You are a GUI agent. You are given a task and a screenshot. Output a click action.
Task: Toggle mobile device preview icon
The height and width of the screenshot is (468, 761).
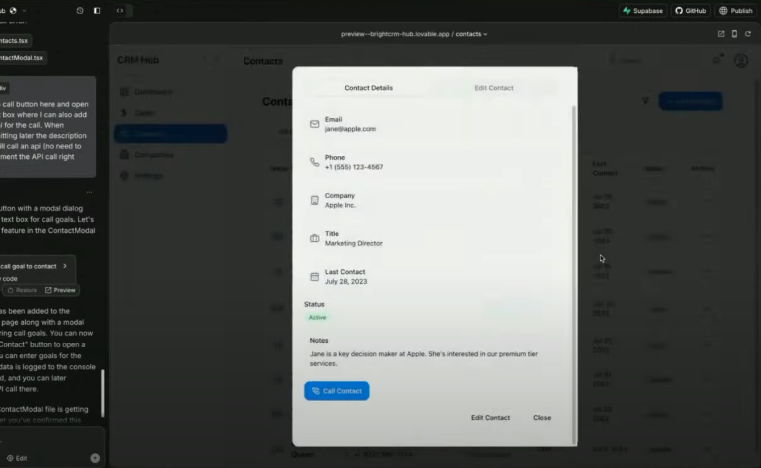click(x=734, y=33)
